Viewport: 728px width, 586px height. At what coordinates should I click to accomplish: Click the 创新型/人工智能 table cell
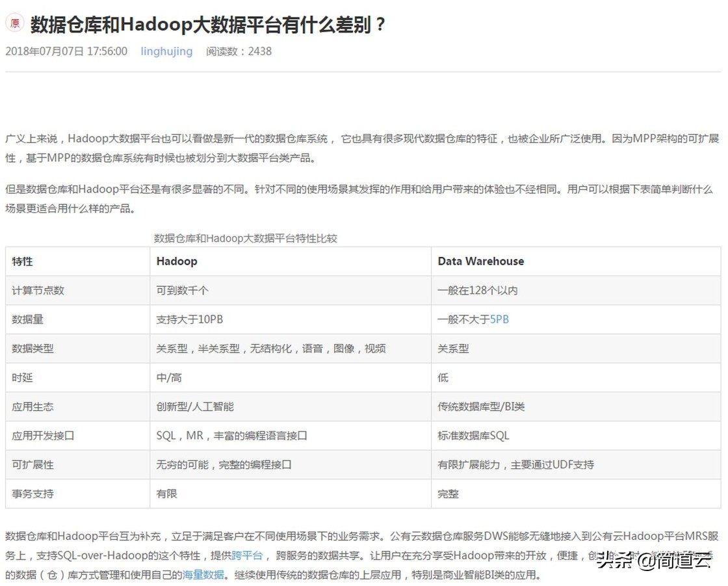pyautogui.click(x=195, y=406)
